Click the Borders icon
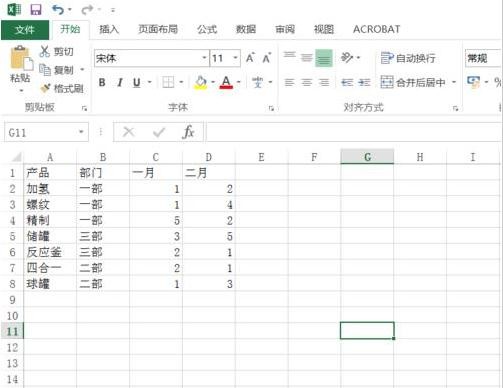 168,82
